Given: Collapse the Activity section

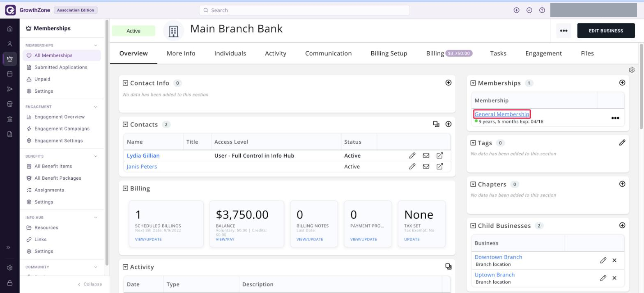Looking at the screenshot, I should click(126, 267).
